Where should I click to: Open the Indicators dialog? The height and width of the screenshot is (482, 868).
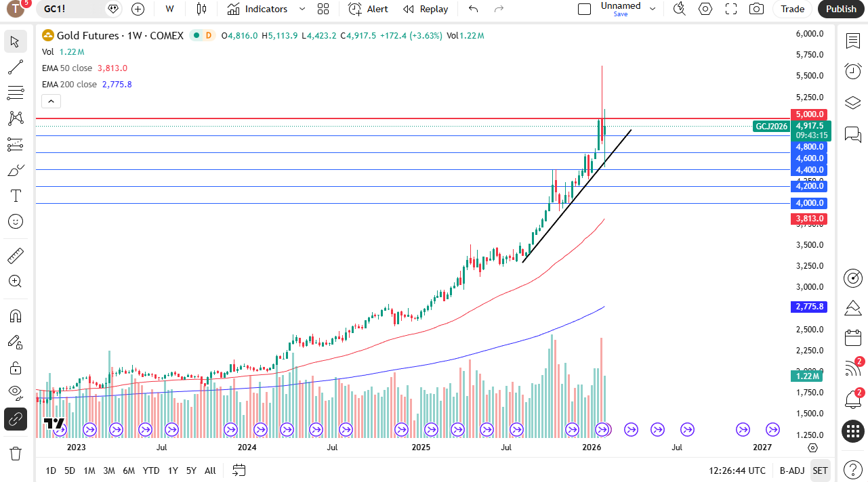pyautogui.click(x=257, y=9)
